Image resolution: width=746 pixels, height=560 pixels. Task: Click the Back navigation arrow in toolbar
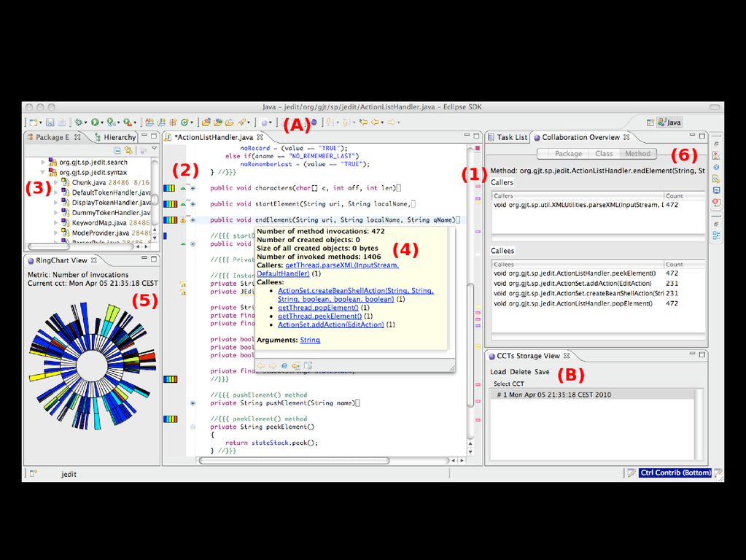(x=376, y=122)
